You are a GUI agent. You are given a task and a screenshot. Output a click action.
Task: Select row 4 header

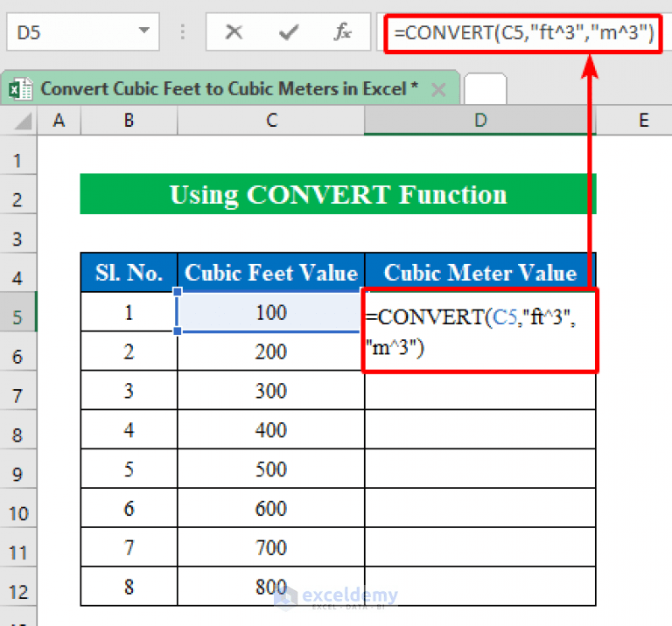click(18, 273)
